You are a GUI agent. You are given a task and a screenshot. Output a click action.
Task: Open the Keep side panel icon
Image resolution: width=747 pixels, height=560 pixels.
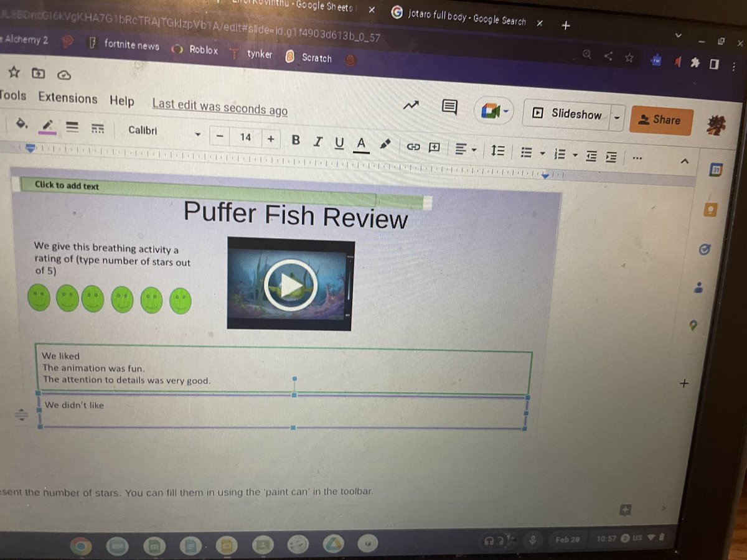pyautogui.click(x=710, y=210)
